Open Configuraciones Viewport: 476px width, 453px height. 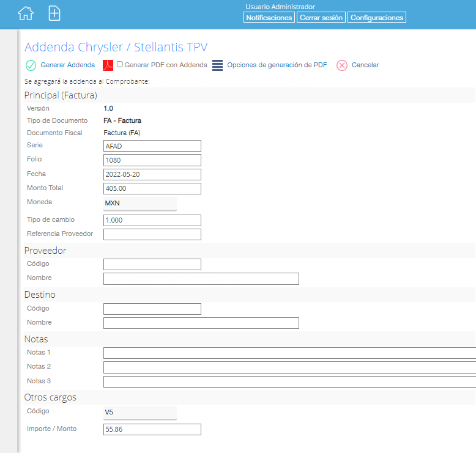[x=377, y=18]
